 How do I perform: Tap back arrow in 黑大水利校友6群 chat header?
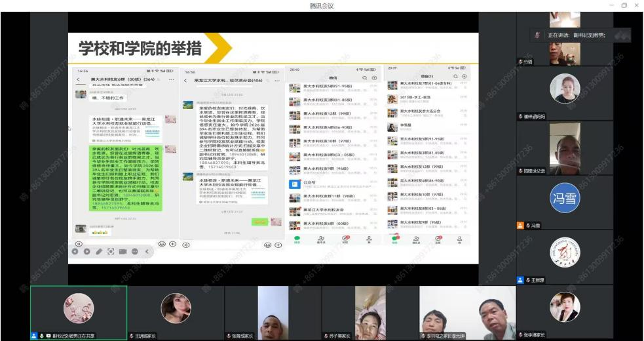click(x=79, y=79)
